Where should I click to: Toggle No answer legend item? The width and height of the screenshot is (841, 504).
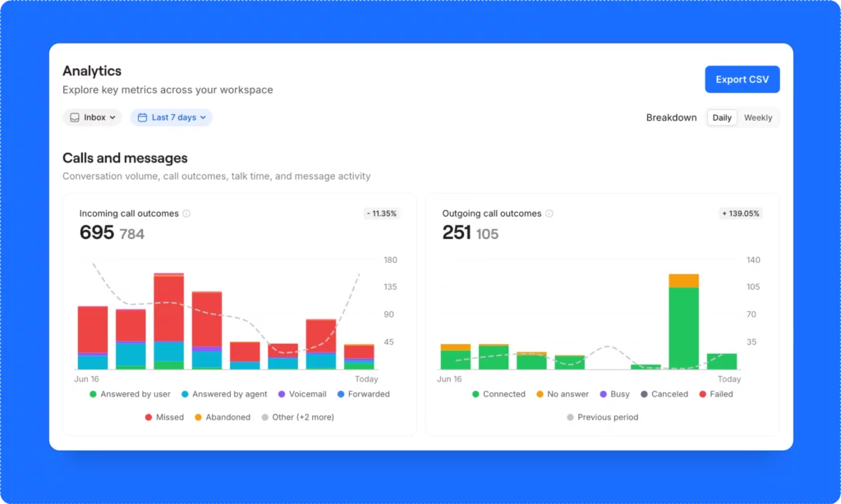pyautogui.click(x=563, y=394)
